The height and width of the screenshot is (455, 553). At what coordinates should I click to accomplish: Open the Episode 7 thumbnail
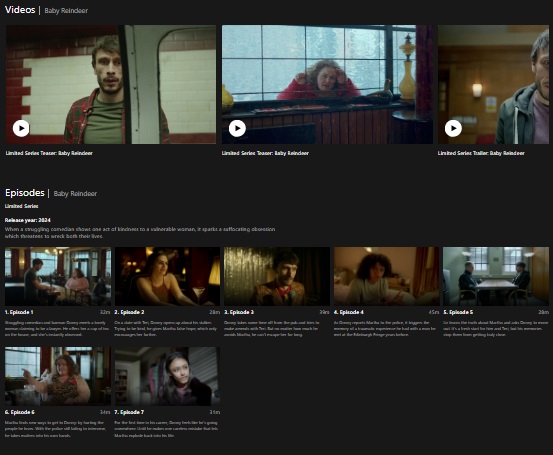(167, 376)
